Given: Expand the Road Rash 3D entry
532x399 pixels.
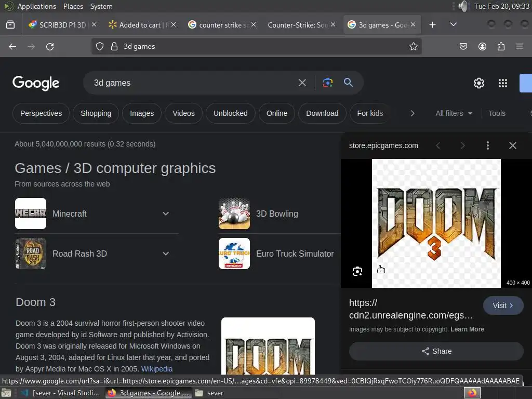Looking at the screenshot, I should [166, 254].
